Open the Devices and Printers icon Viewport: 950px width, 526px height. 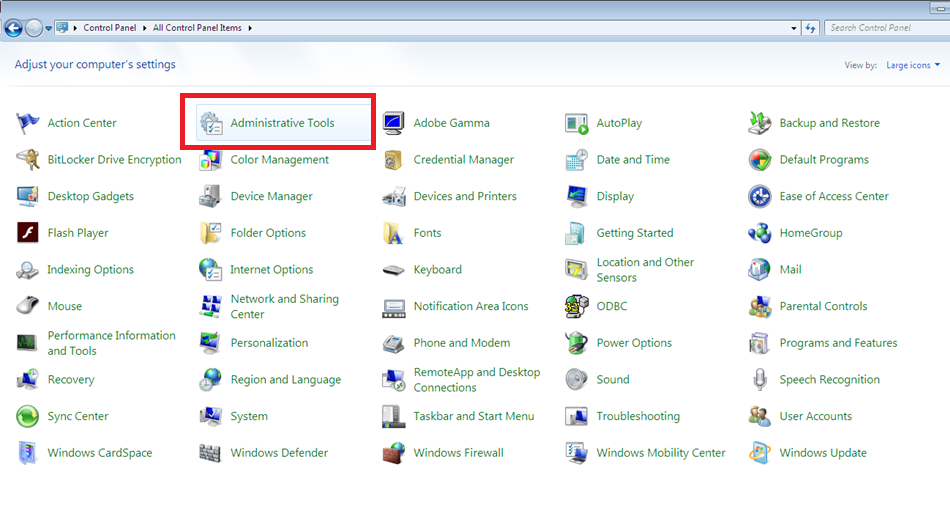pos(394,196)
